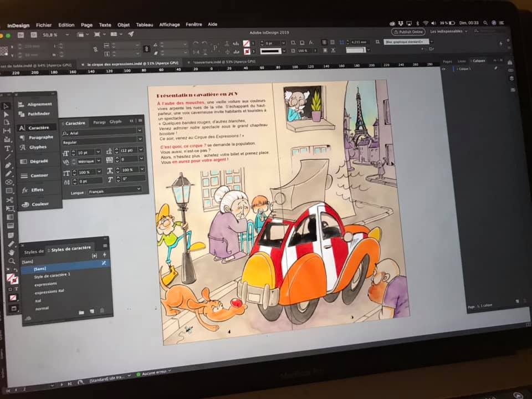The image size is (532, 399).
Task: Click the fill and stroke swatch in toolbox
Action: (x=12, y=279)
